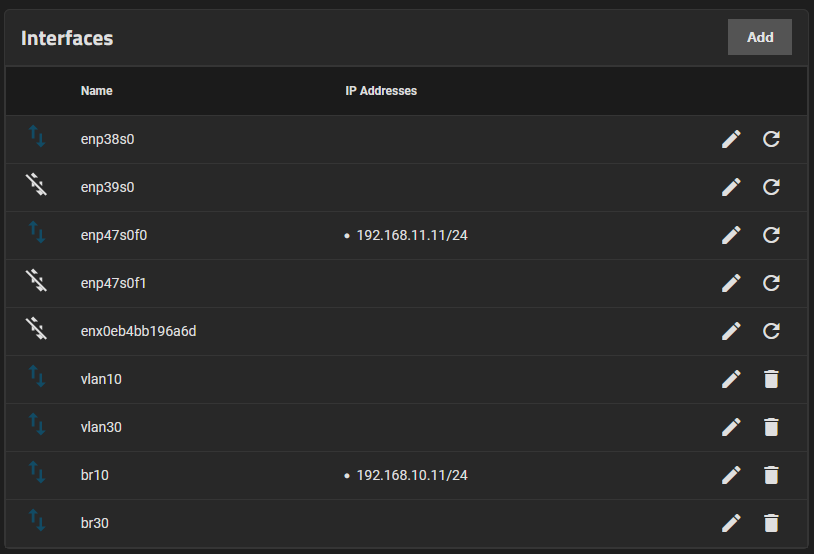Image resolution: width=814 pixels, height=554 pixels.
Task: Select the enp47s0f0 interface row name
Action: point(114,235)
